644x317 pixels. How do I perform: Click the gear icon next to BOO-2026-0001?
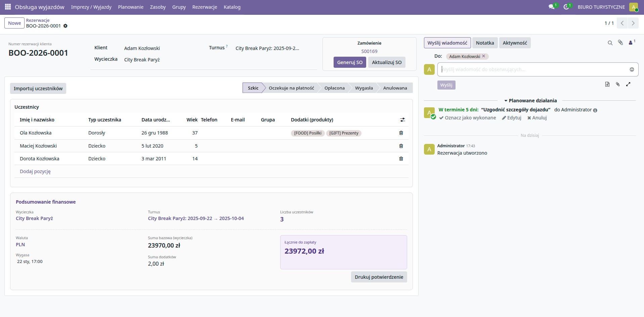click(x=66, y=26)
